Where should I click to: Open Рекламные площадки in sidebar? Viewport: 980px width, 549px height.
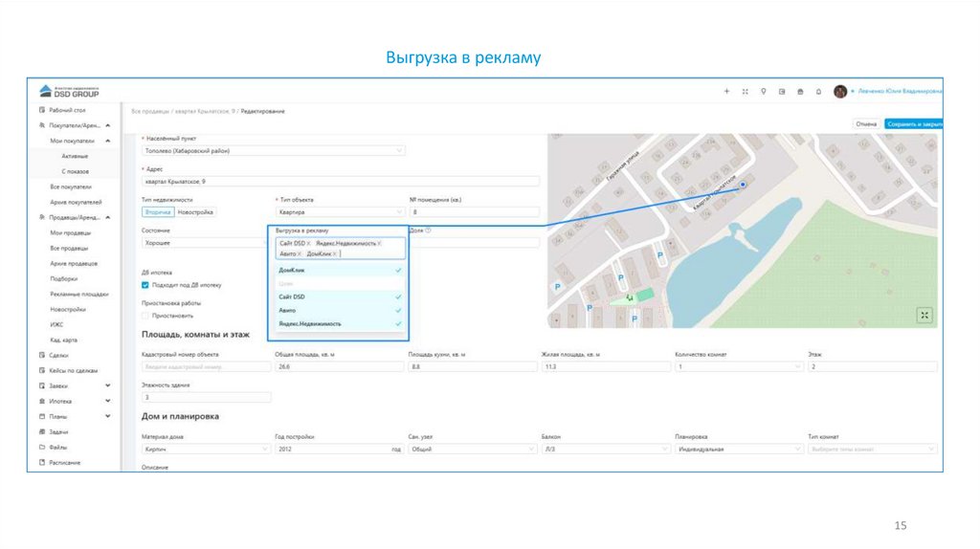click(78, 294)
